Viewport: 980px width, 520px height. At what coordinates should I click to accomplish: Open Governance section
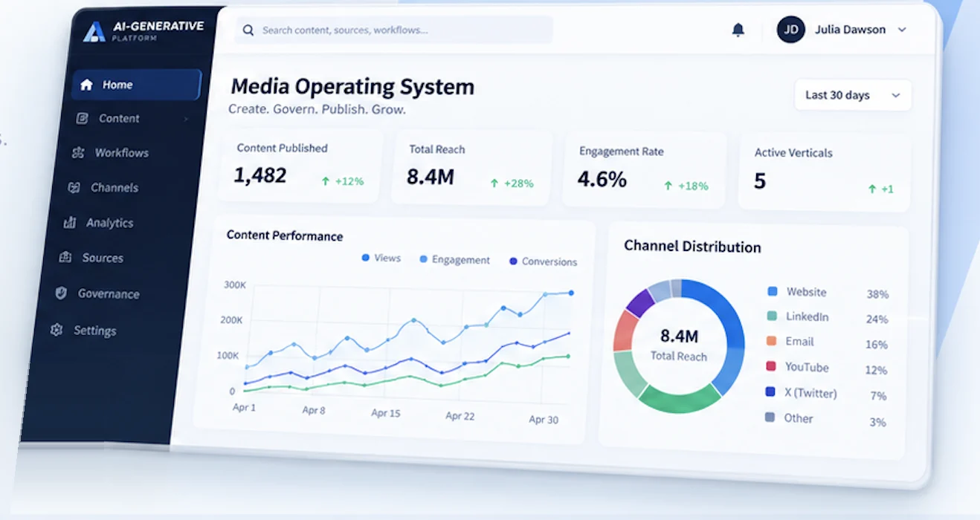tap(109, 293)
